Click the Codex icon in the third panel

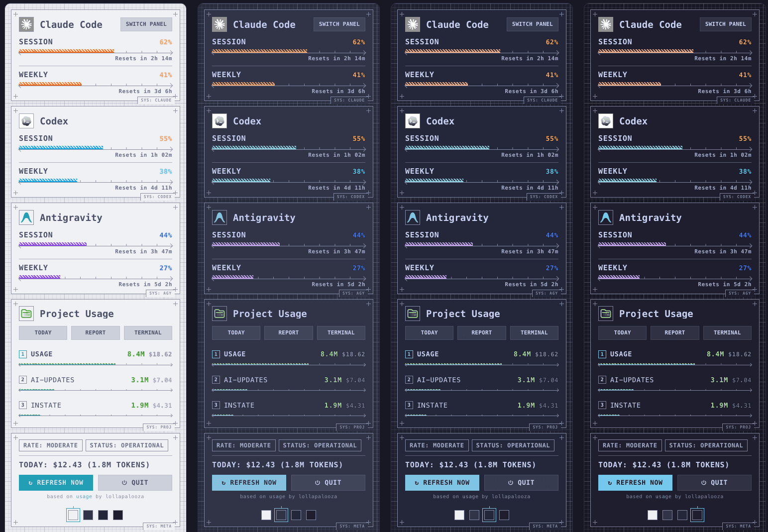[413, 121]
